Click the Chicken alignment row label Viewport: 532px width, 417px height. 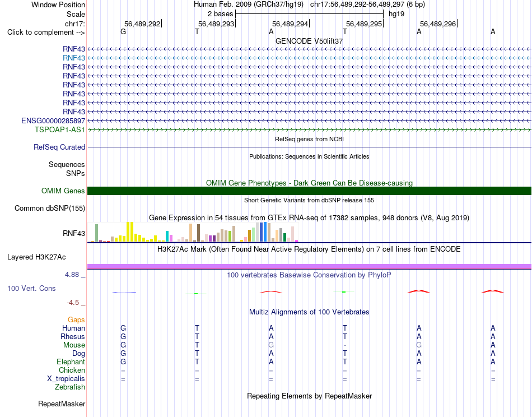point(72,370)
